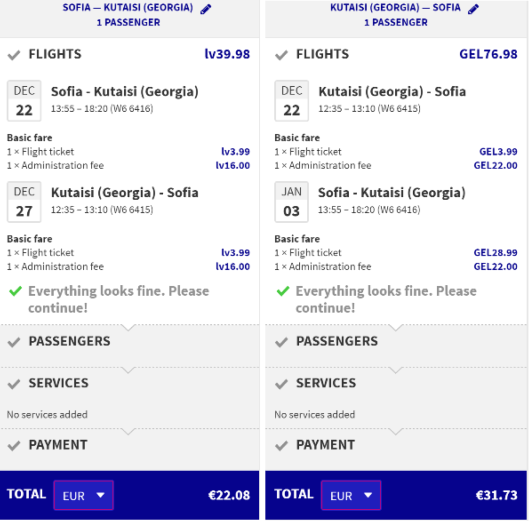Edit the Sofia — Kutaisi trip with pencil icon

tap(206, 9)
